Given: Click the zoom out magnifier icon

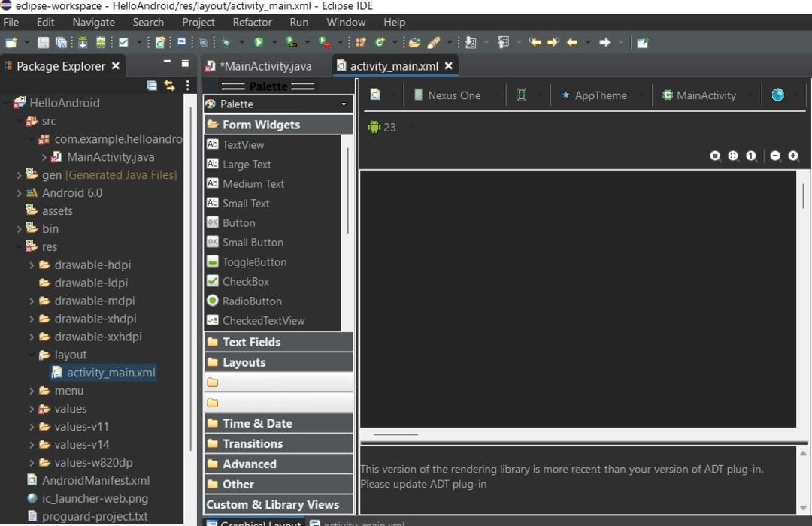Looking at the screenshot, I should coord(775,156).
